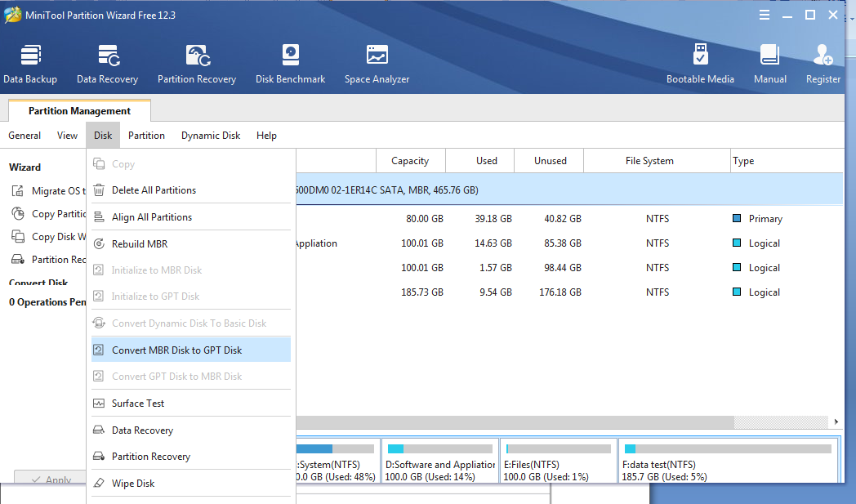Select Rebuild MBR menu entry

pyautogui.click(x=191, y=243)
